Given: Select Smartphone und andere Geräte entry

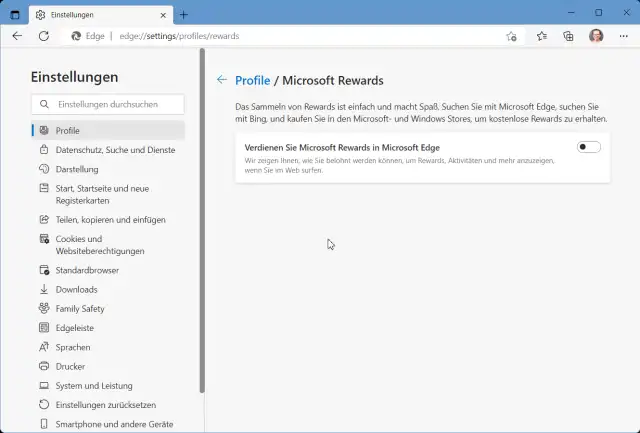Looking at the screenshot, I should (108, 424).
